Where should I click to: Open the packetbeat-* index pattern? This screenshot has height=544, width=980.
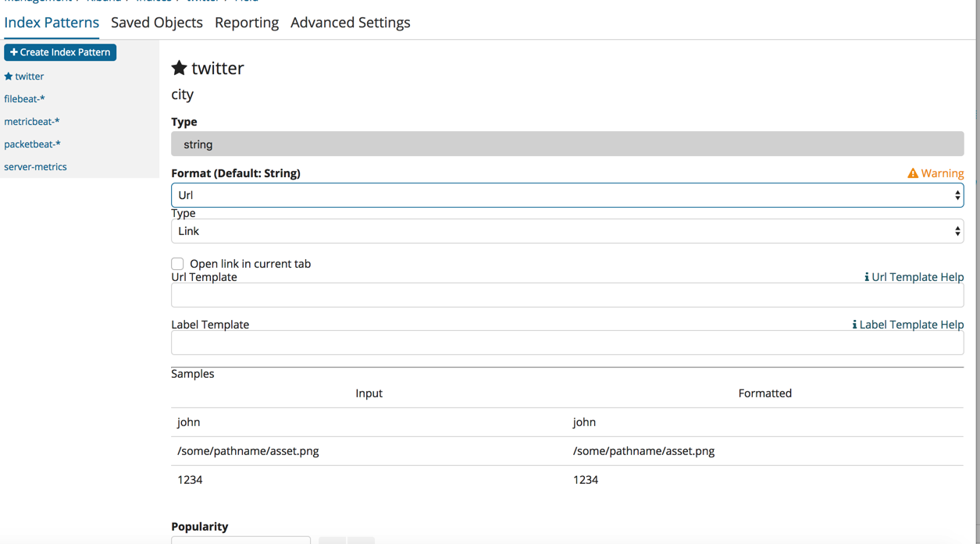tap(32, 144)
